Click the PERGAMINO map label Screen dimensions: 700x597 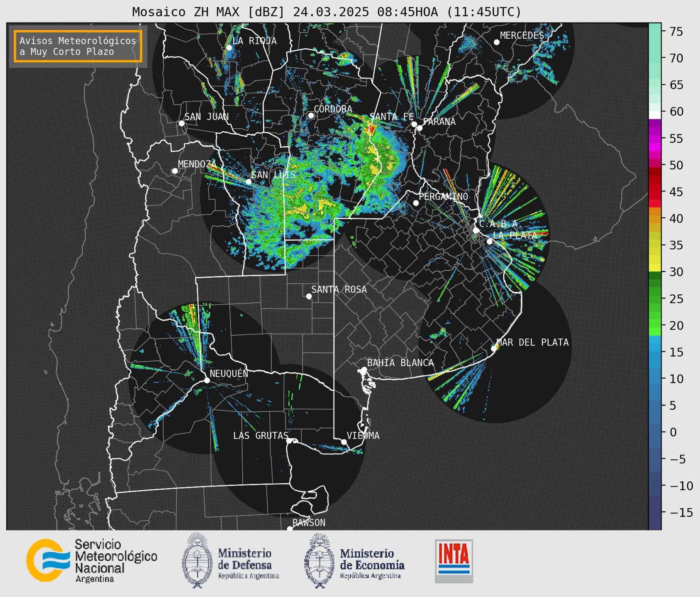(443, 196)
